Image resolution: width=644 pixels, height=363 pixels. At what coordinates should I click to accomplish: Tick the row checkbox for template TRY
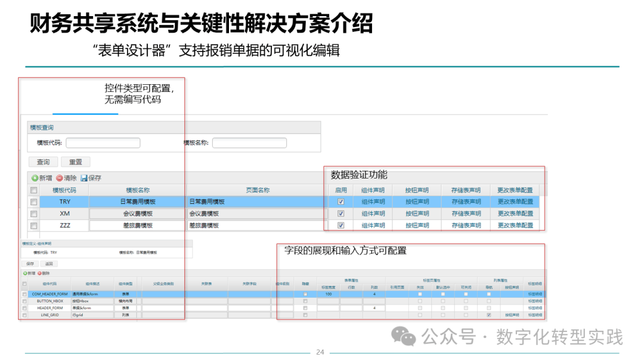click(x=33, y=202)
